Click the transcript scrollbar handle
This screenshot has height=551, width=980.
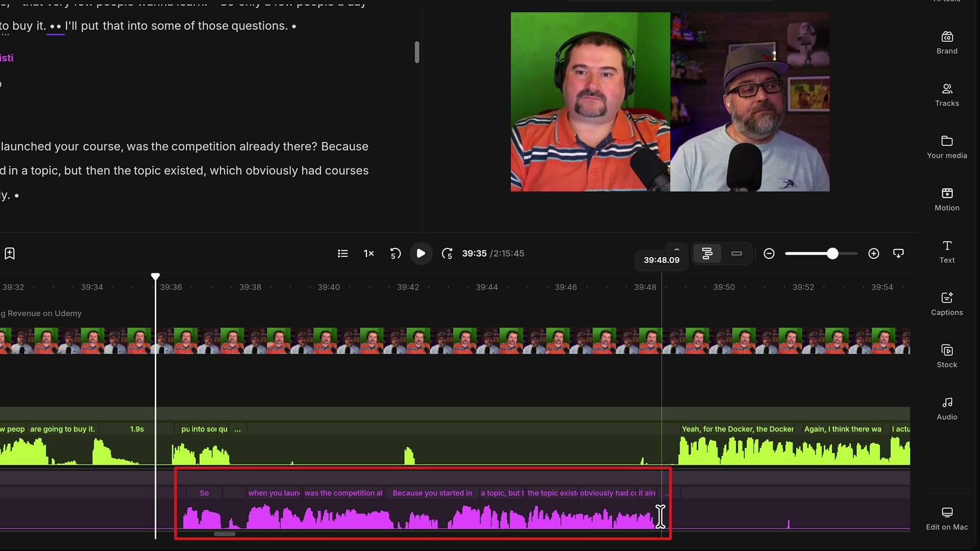click(x=417, y=52)
